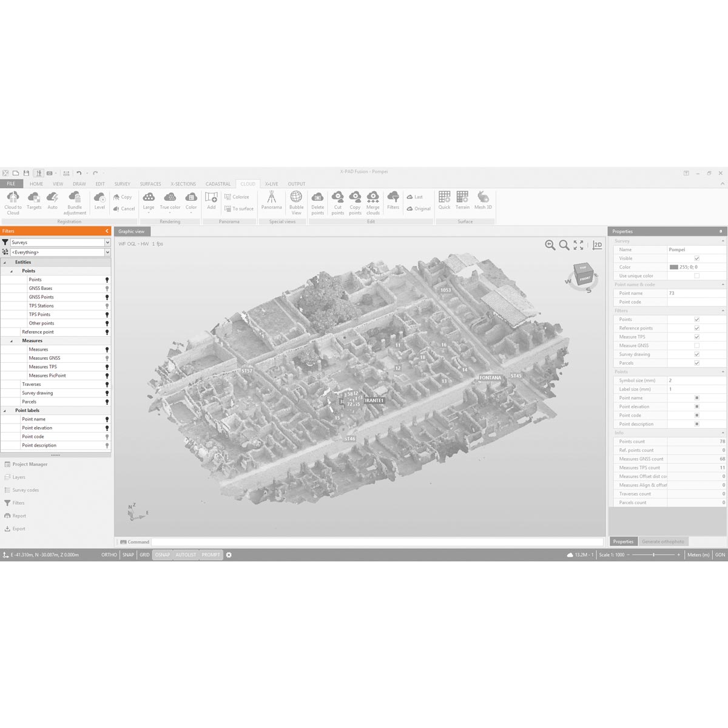This screenshot has width=728, height=728.
Task: Collapse the Measures tree group
Action: click(12, 341)
